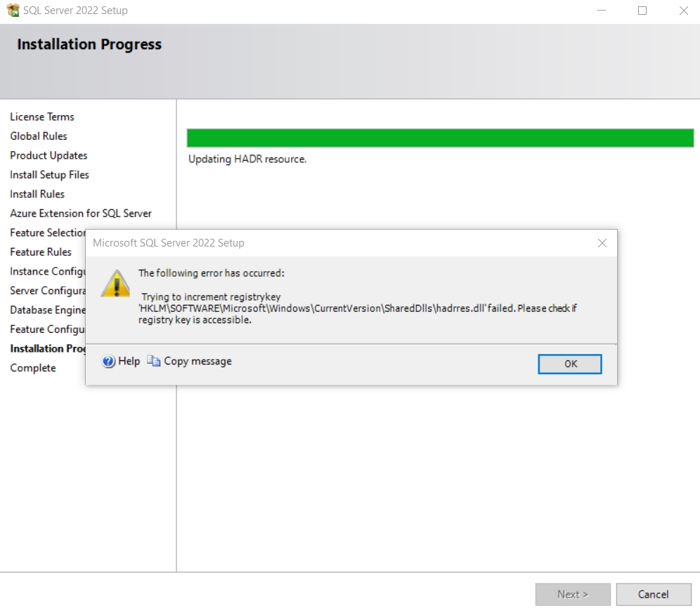Click the SQL Server setup title bar icon
The width and height of the screenshot is (700, 611).
(x=13, y=10)
